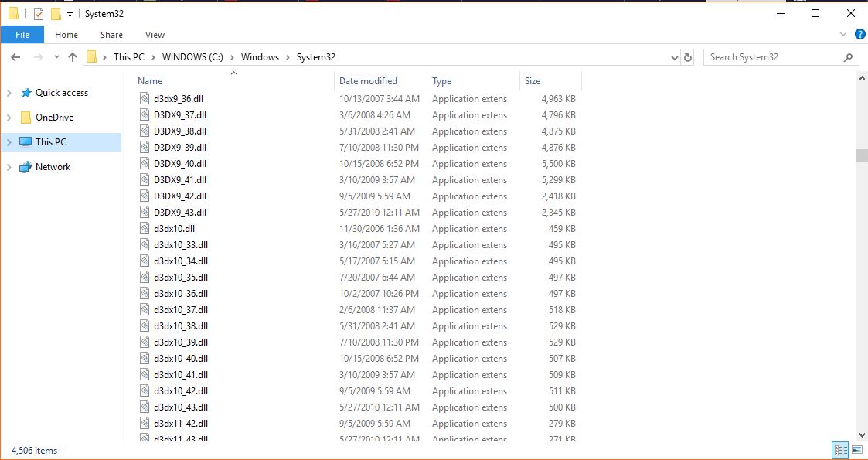This screenshot has height=460, width=868.
Task: Click the D3DX9_43.dll file icon
Action: [145, 213]
